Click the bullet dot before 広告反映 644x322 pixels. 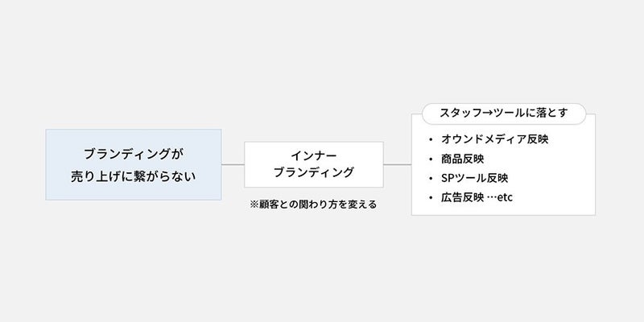tap(431, 198)
